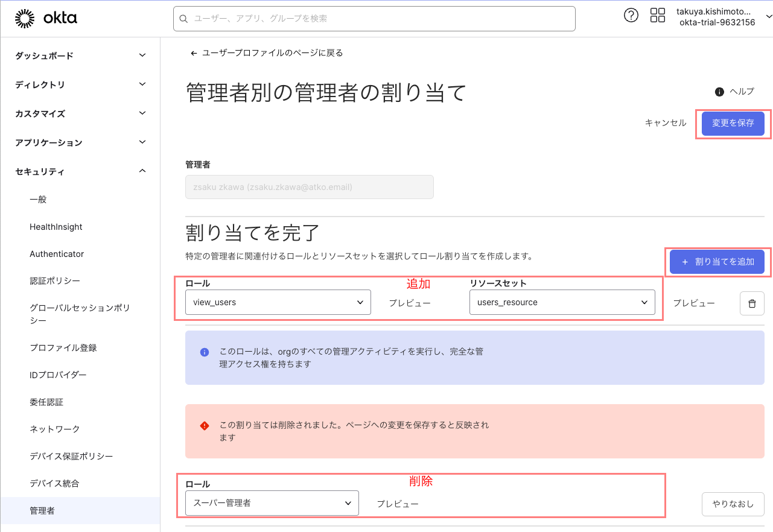Go to 認証ポリシー page
Viewport: 773px width, 532px height.
pos(55,281)
